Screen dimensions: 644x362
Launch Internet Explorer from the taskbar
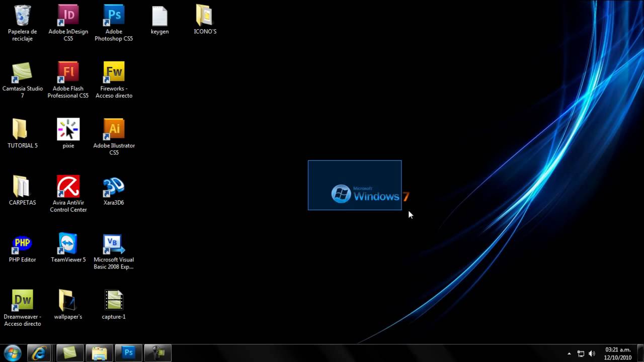(x=39, y=353)
